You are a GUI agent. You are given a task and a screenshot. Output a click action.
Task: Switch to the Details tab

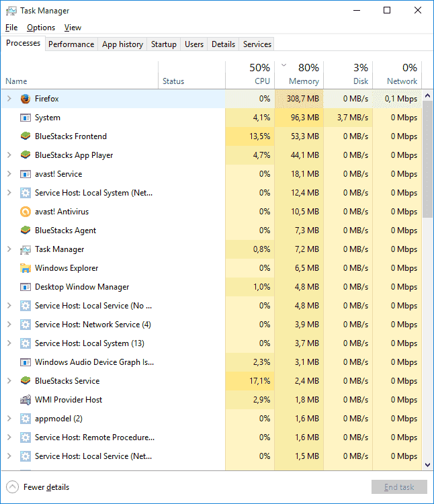click(x=223, y=44)
